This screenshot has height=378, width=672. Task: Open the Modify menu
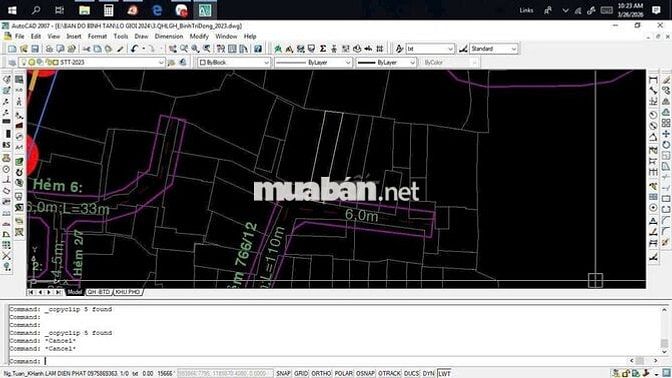pyautogui.click(x=199, y=36)
